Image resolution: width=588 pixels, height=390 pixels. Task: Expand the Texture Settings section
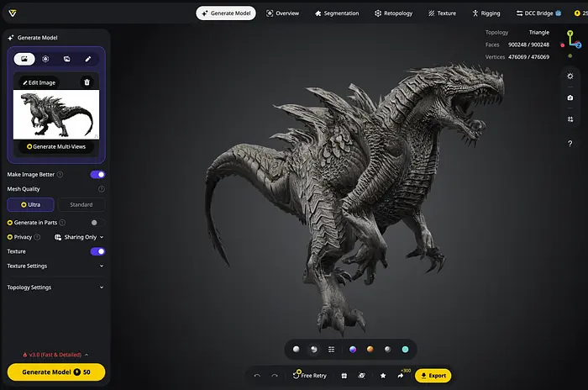[102, 266]
